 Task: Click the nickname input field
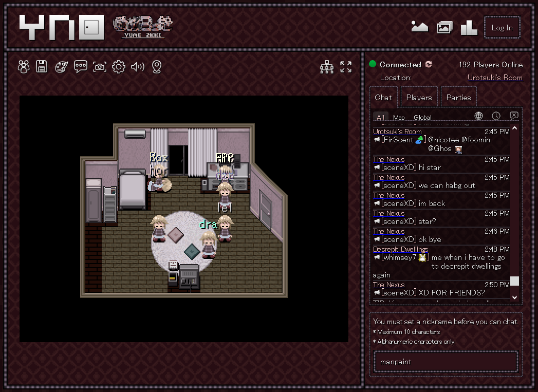[446, 362]
